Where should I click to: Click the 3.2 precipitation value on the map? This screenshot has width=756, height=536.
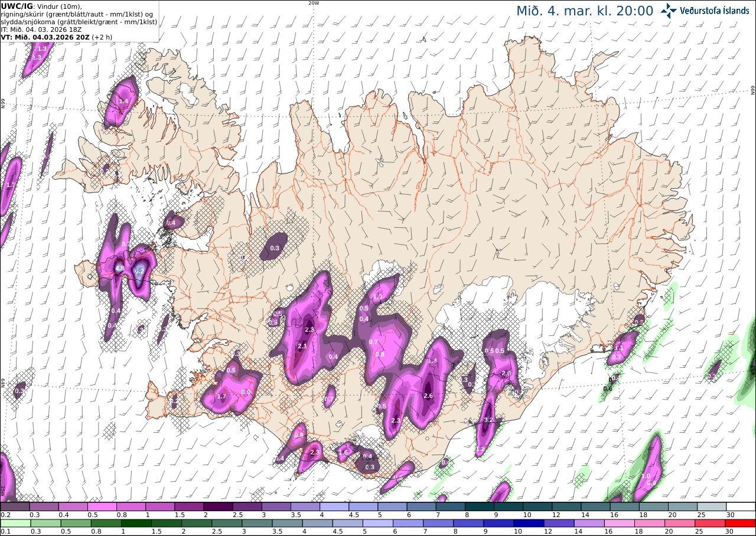[x=488, y=420]
